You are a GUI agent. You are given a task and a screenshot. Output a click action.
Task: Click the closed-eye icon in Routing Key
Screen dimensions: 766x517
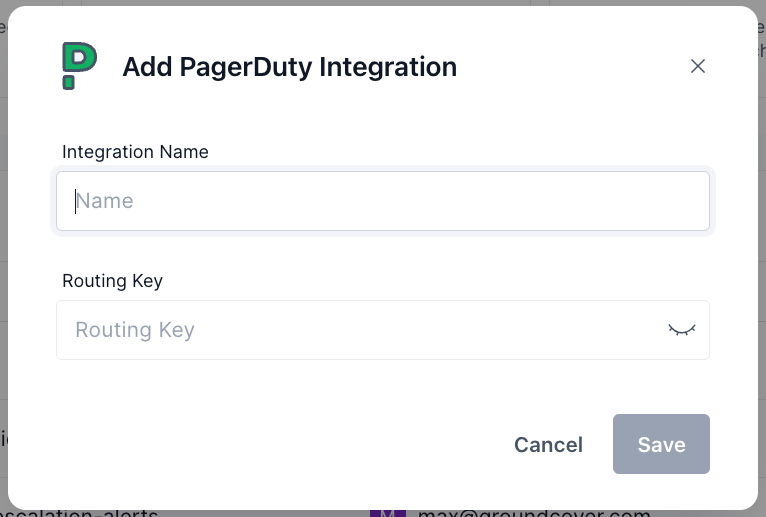681,330
